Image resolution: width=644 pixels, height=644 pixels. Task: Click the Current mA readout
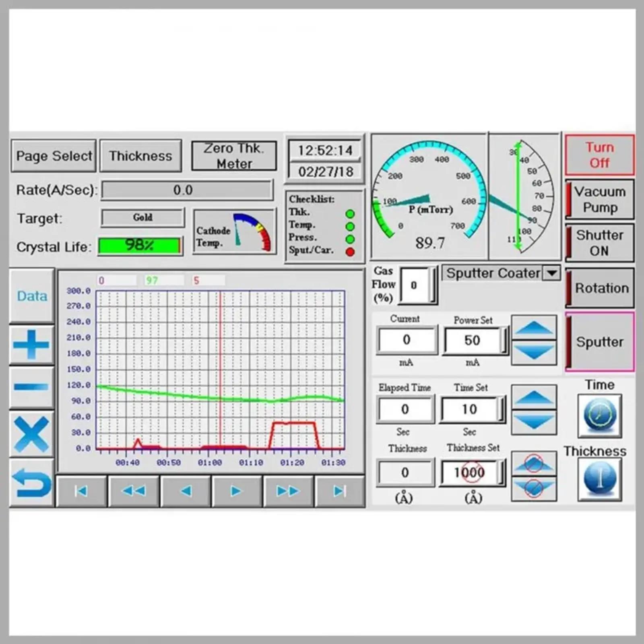[407, 340]
